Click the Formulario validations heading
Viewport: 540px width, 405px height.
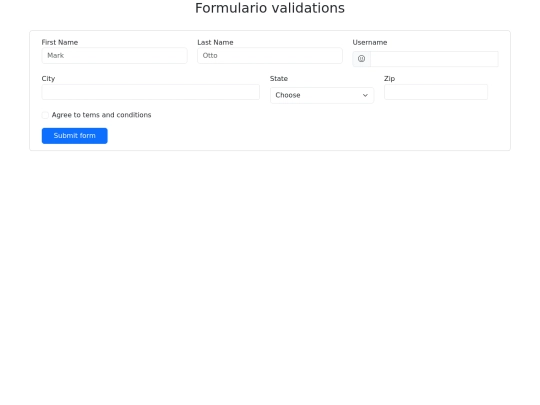pos(270,8)
